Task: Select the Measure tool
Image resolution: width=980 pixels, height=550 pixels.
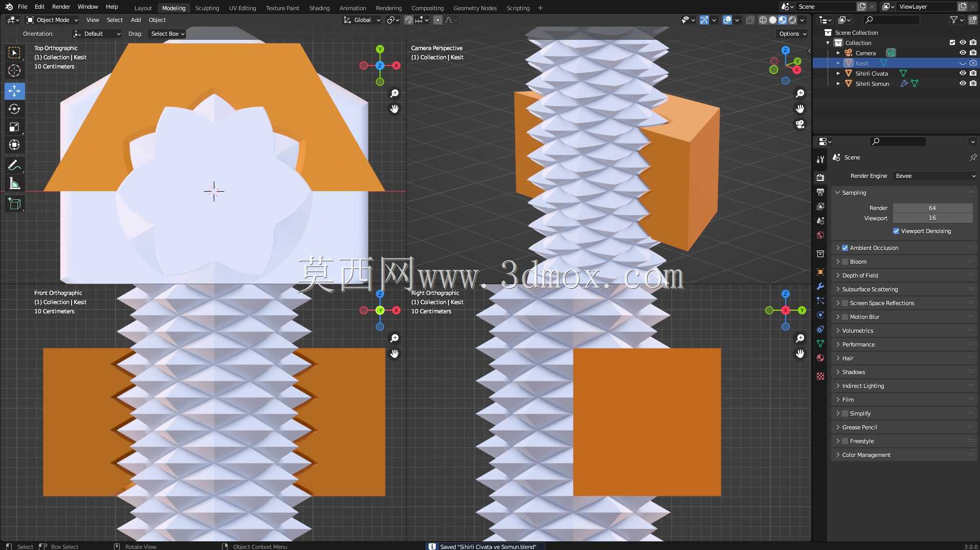Action: coord(14,184)
